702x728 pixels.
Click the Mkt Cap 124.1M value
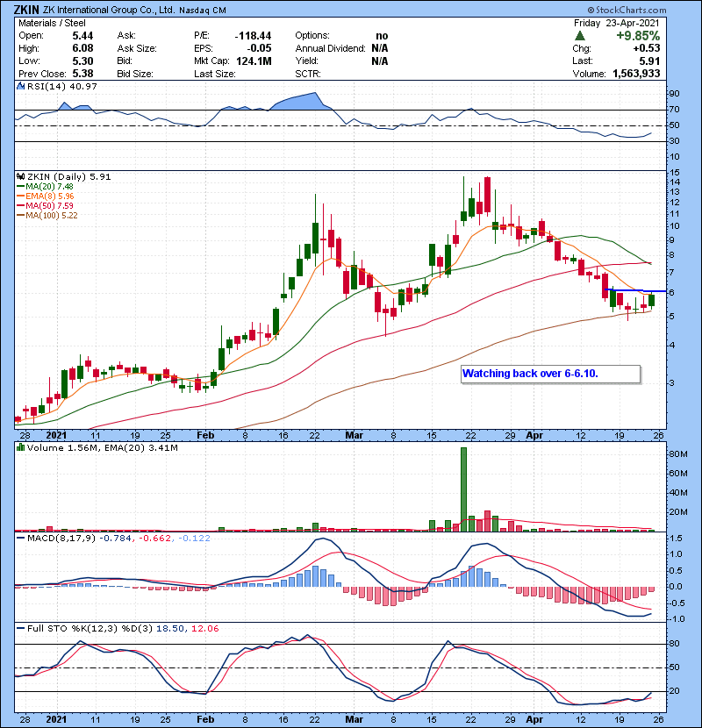click(x=254, y=61)
